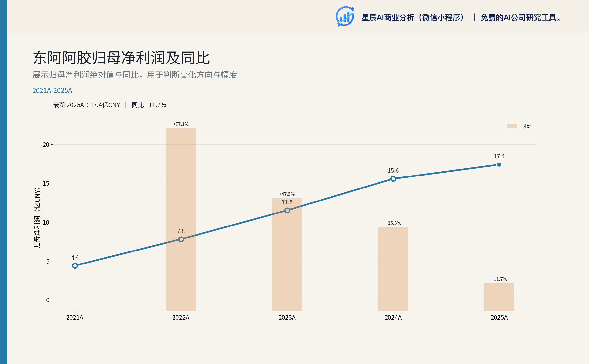Click the x-axis tick label 2024A
This screenshot has height=364, width=589.
click(393, 318)
